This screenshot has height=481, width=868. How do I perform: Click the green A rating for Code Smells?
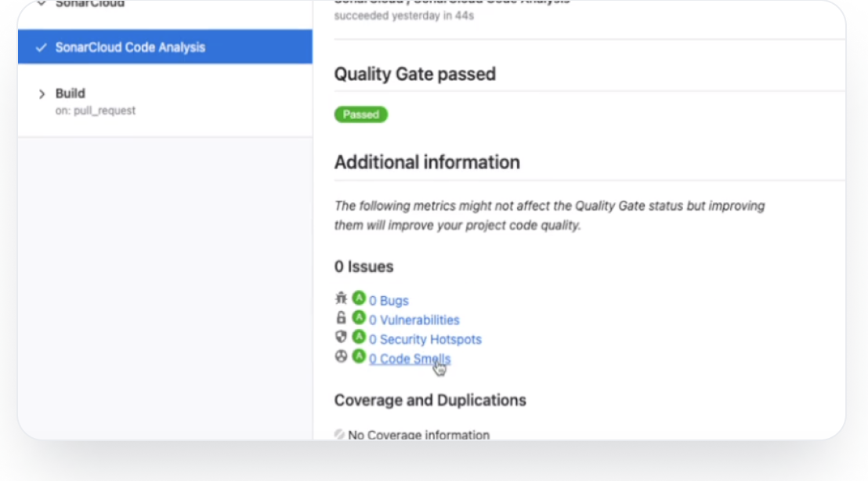point(359,356)
